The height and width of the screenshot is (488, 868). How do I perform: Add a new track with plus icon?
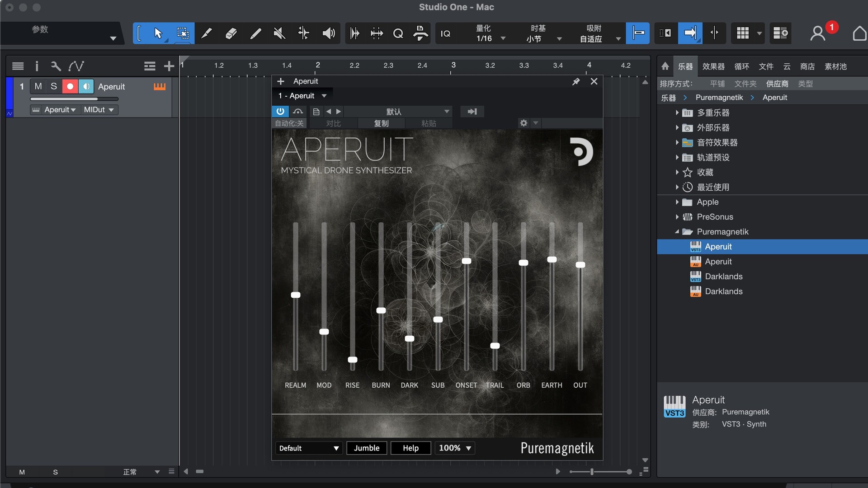[x=169, y=66]
